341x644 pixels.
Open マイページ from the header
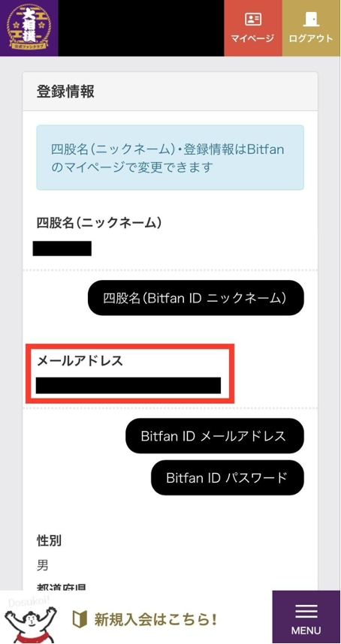pyautogui.click(x=253, y=28)
